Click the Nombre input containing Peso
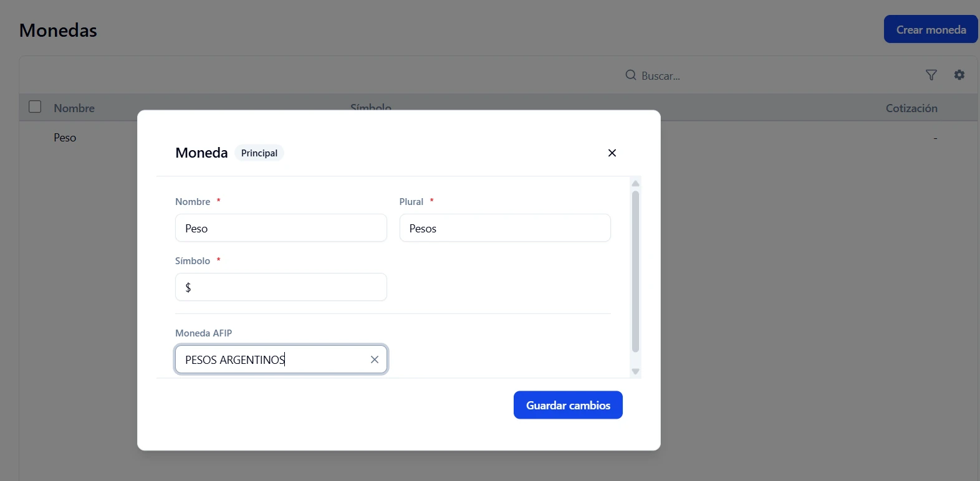The width and height of the screenshot is (980, 481). click(x=281, y=228)
